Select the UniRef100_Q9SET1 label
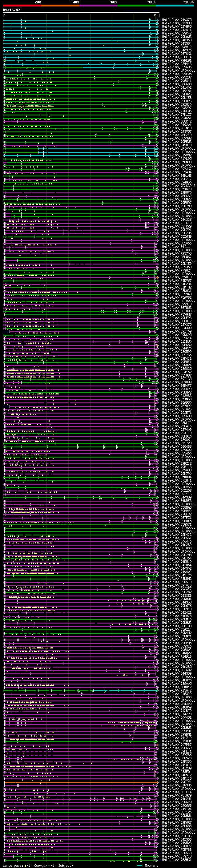The image size is (197, 868). coord(177,413)
